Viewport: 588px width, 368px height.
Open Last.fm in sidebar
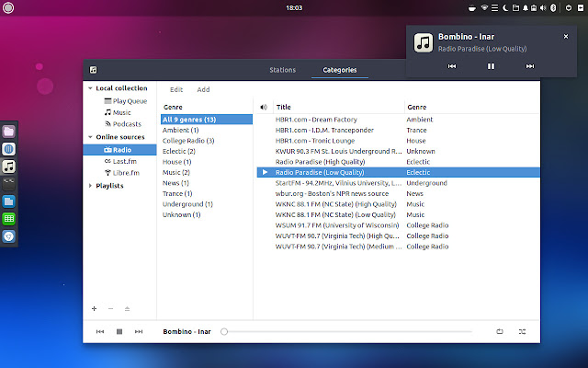tap(120, 161)
